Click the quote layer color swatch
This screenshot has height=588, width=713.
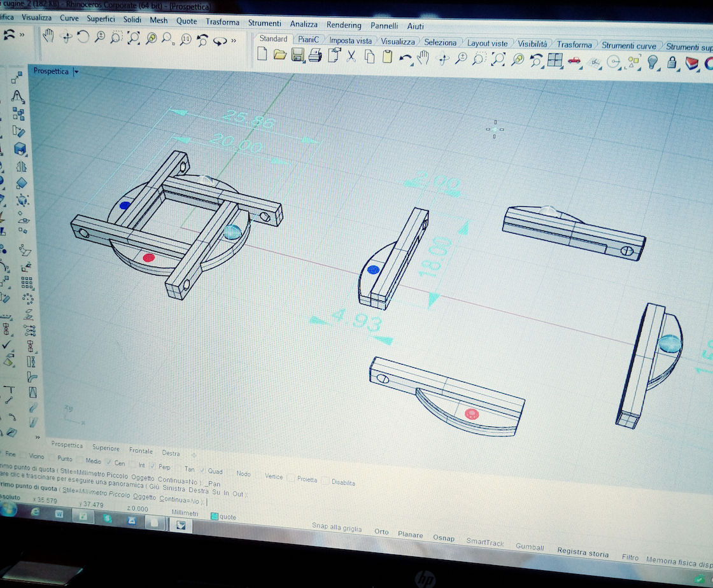click(x=214, y=515)
